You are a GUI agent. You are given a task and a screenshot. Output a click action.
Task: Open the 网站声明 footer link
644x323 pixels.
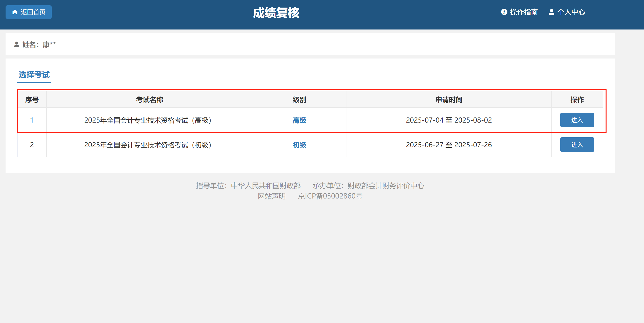coord(271,196)
